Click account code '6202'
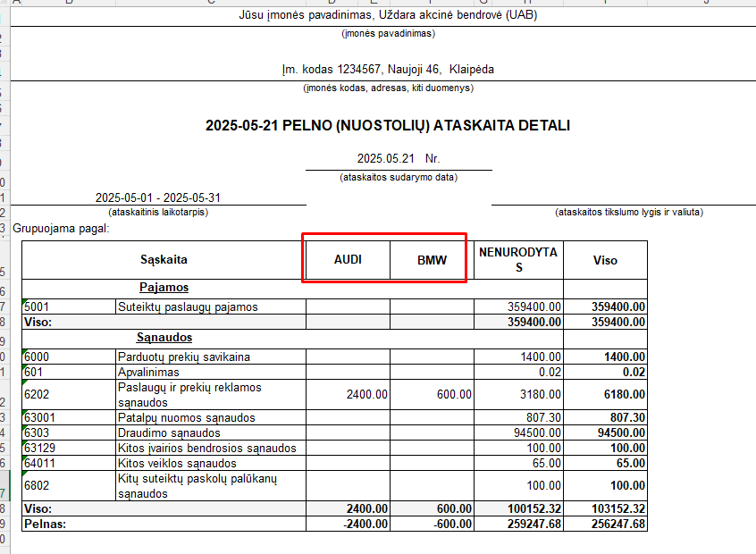 click(x=69, y=394)
